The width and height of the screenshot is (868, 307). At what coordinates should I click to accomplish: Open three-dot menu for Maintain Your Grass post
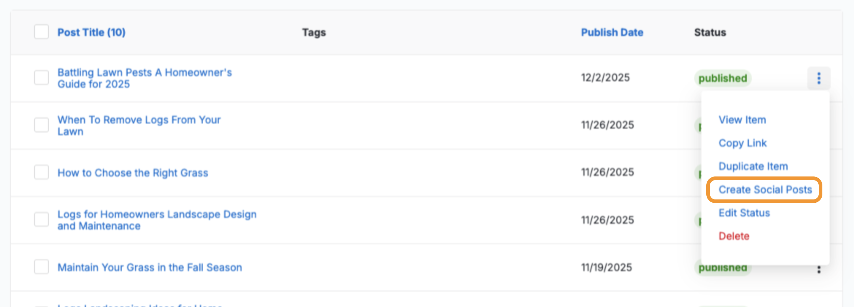(x=818, y=269)
